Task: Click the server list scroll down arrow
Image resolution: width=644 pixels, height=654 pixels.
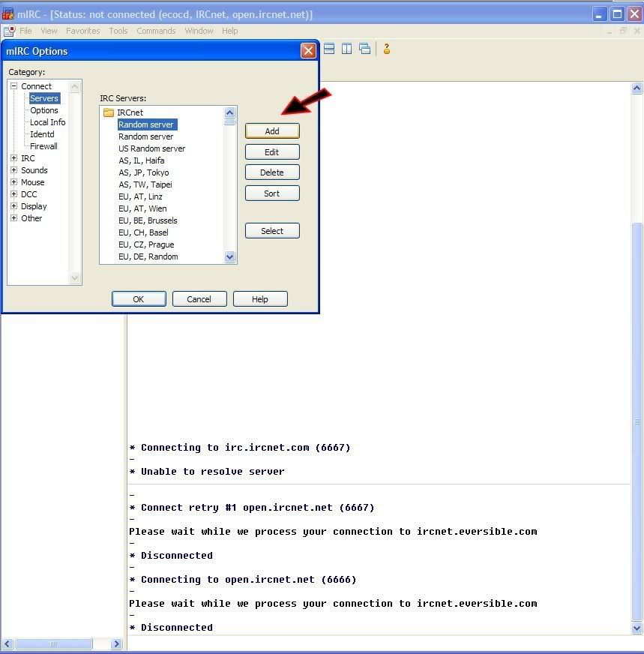Action: pos(229,256)
